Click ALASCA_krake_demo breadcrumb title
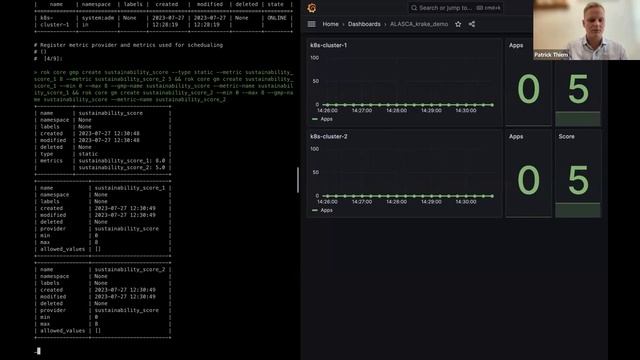This screenshot has width=640, height=360. (x=419, y=24)
